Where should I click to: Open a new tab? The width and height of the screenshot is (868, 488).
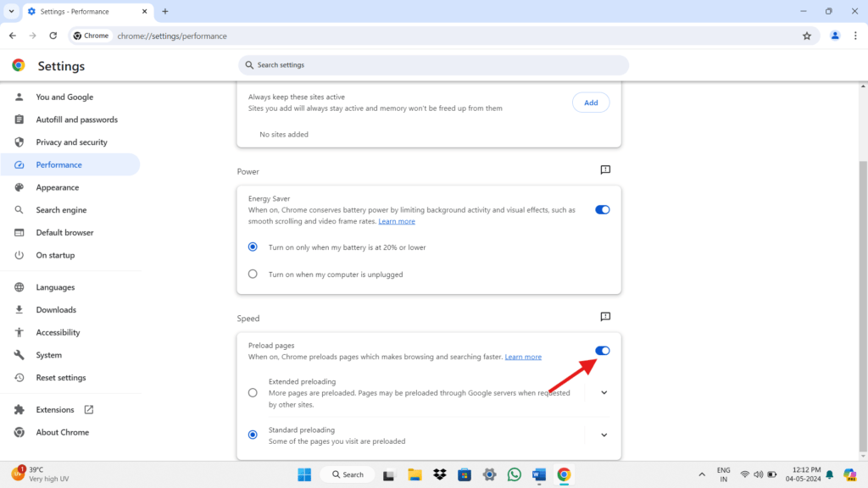[x=165, y=11]
